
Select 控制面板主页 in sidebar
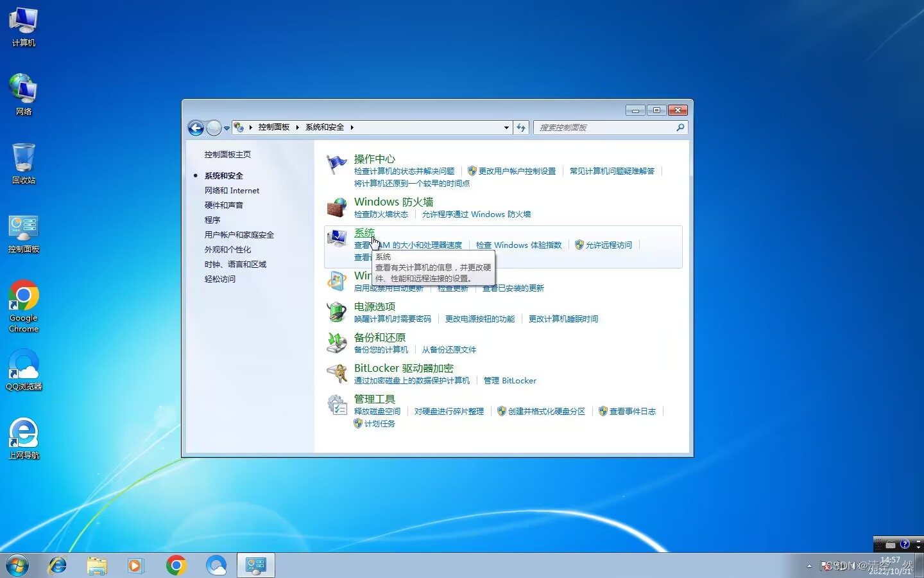pos(228,154)
